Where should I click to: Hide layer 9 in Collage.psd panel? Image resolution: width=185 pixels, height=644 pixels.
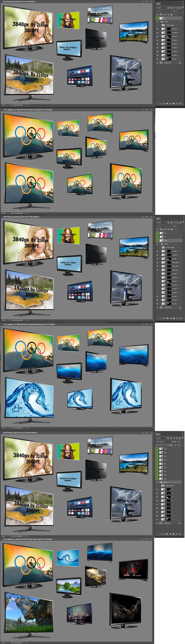[x=157, y=489]
